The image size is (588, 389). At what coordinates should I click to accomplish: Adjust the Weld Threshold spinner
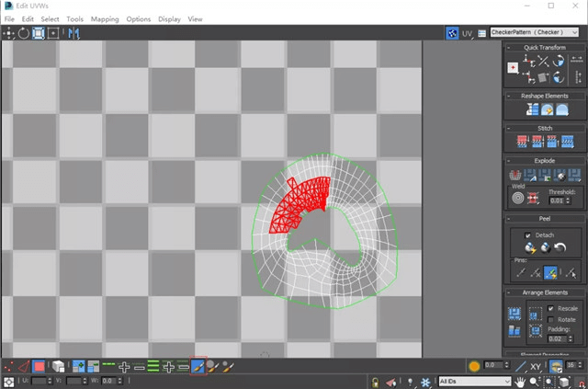coord(568,200)
